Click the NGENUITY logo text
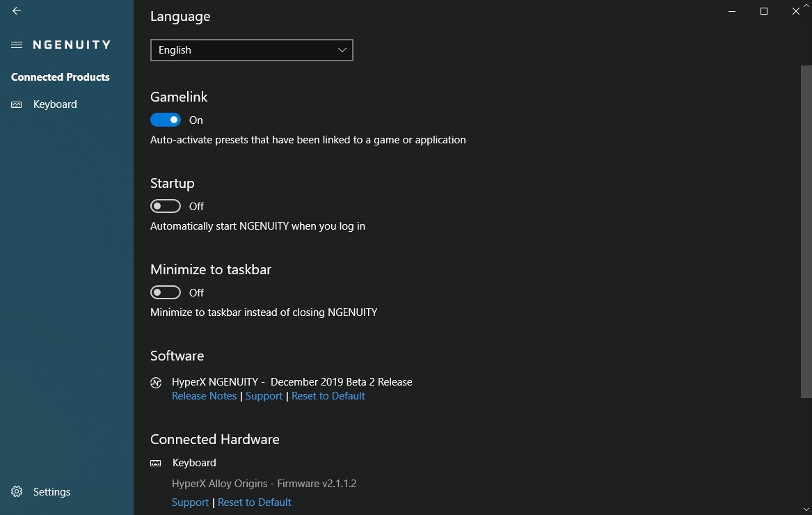The height and width of the screenshot is (515, 812). click(x=72, y=45)
